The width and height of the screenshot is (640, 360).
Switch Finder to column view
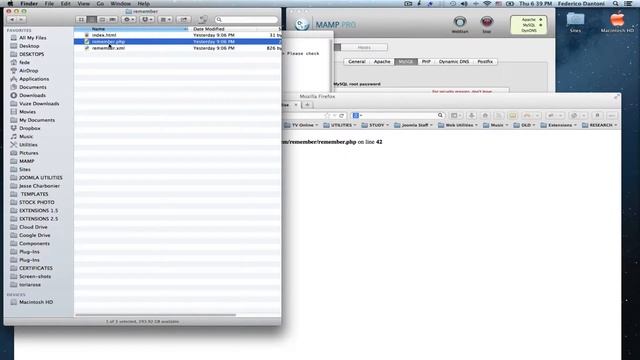[102, 20]
